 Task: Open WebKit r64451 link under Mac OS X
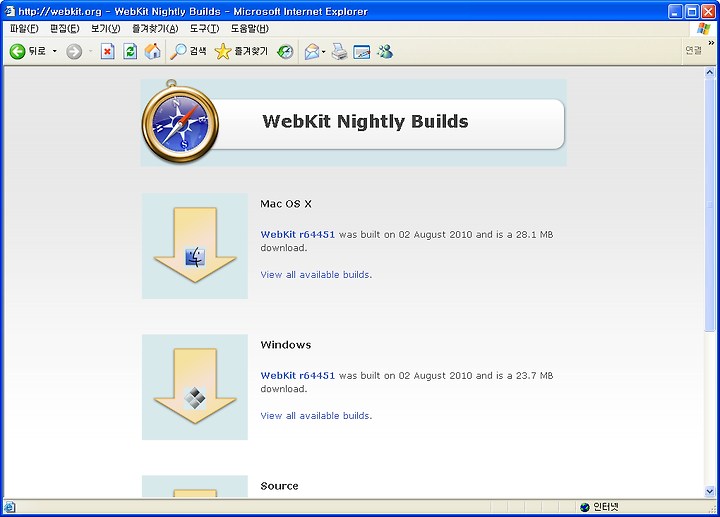tap(298, 234)
